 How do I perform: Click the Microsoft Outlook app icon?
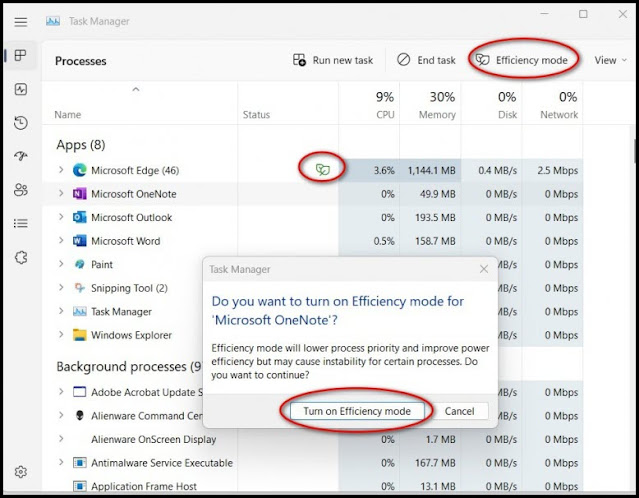(x=79, y=217)
